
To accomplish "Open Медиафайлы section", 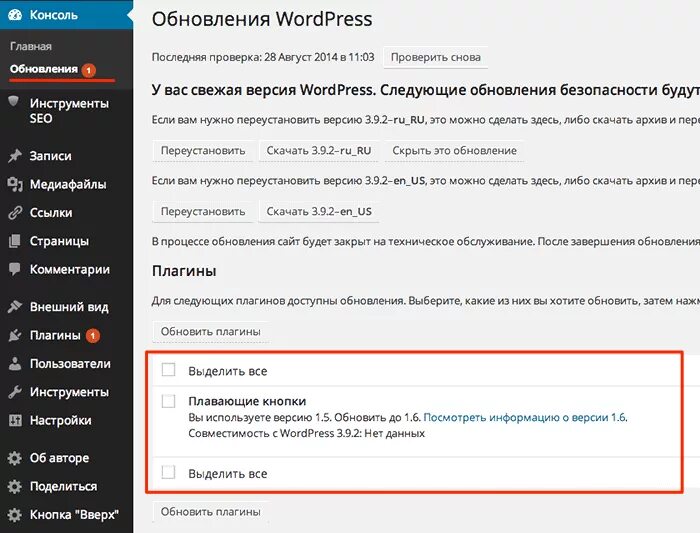I will (67, 184).
